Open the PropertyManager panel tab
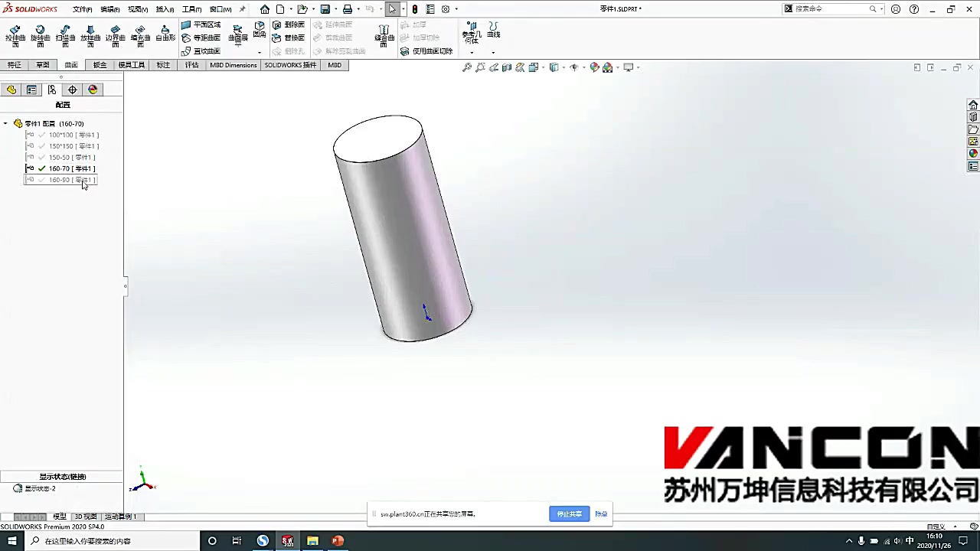This screenshot has height=551, width=980. point(31,90)
